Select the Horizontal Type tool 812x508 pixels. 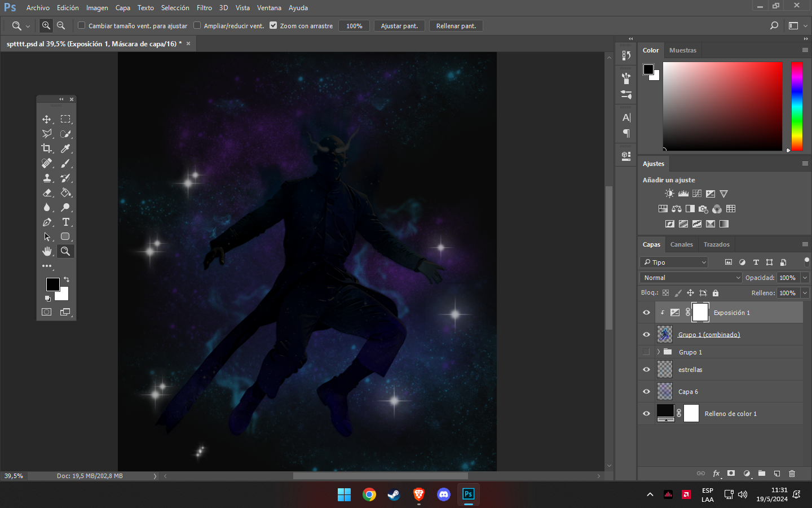[x=65, y=222]
